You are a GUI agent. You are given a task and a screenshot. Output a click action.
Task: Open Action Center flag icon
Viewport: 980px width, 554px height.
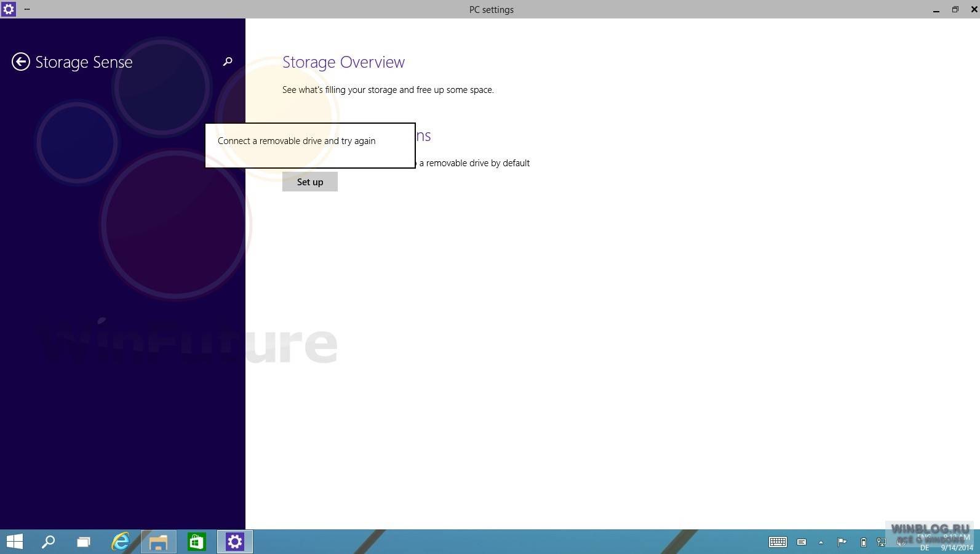point(842,542)
